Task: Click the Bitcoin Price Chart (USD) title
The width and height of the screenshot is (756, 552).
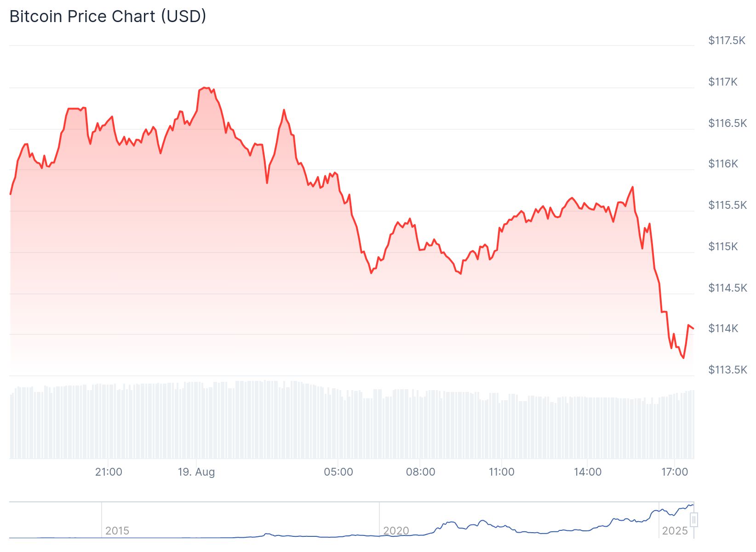Action: pos(108,17)
